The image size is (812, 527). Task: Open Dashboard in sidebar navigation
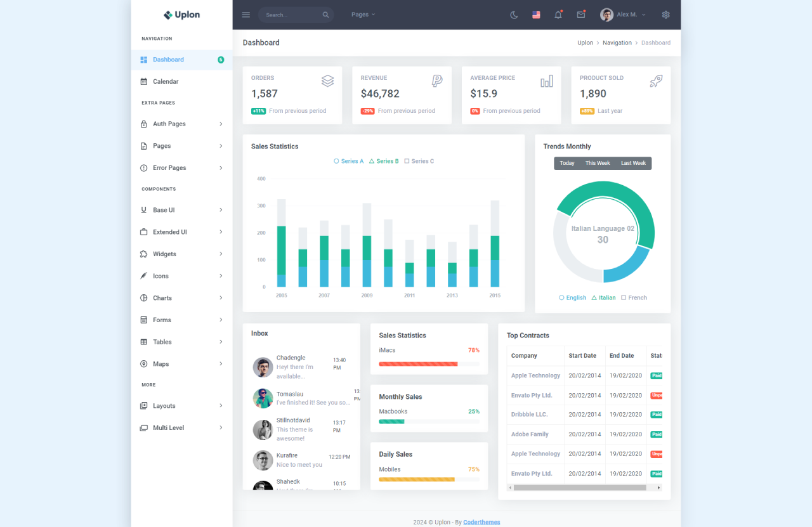coord(182,60)
